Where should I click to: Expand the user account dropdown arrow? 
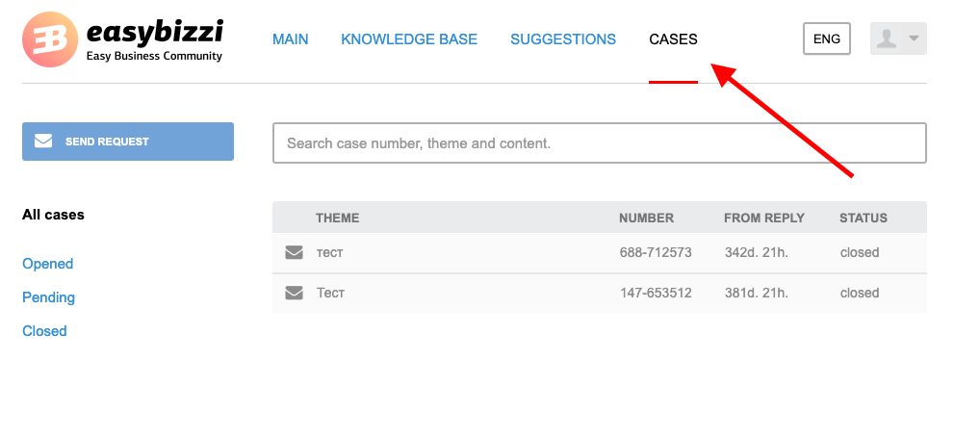(914, 39)
